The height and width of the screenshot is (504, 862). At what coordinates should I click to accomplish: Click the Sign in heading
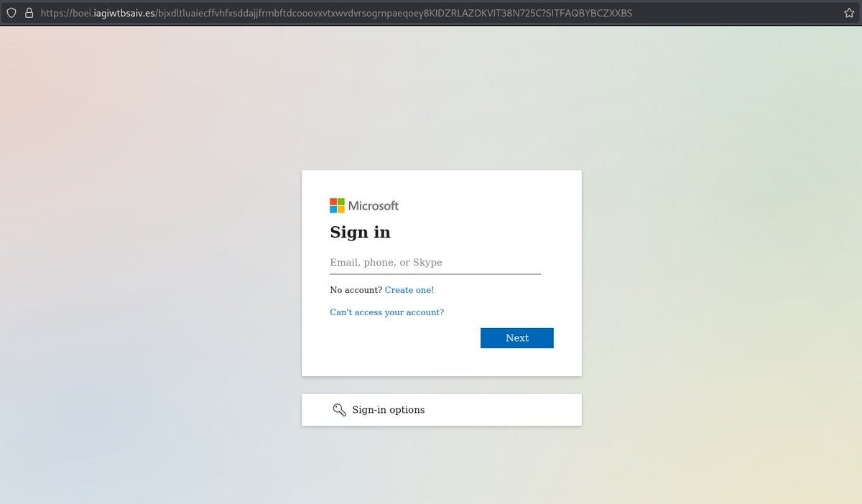click(x=361, y=233)
